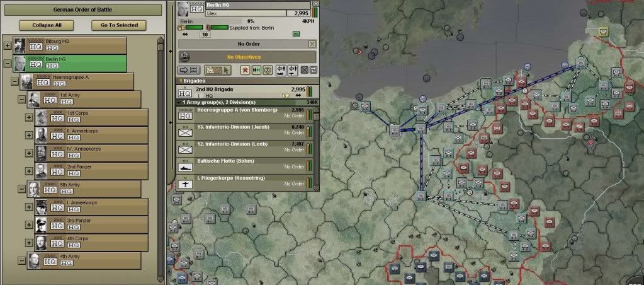
Task: Click the organization green bar
Action: click(x=195, y=28)
